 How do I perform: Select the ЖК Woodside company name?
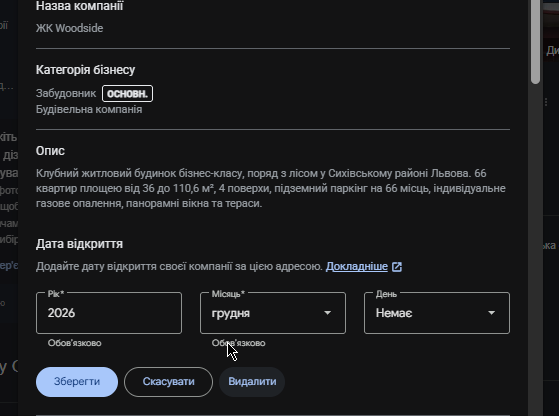[70, 28]
